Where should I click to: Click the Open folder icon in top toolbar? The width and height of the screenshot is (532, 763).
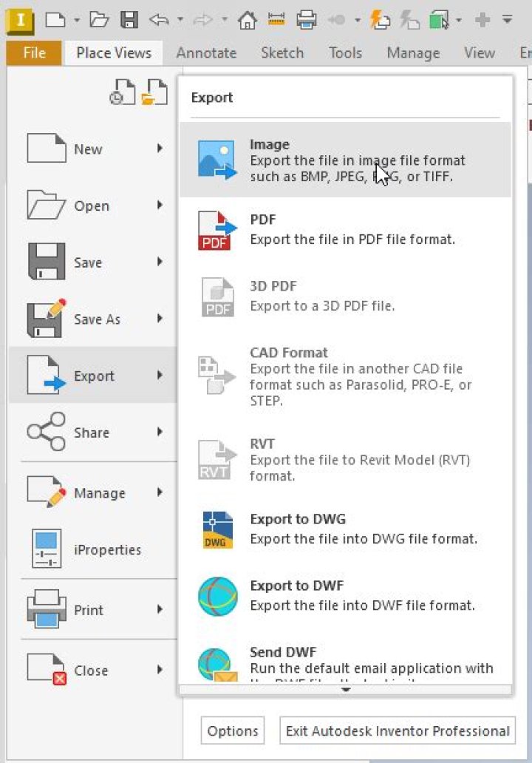pos(99,20)
